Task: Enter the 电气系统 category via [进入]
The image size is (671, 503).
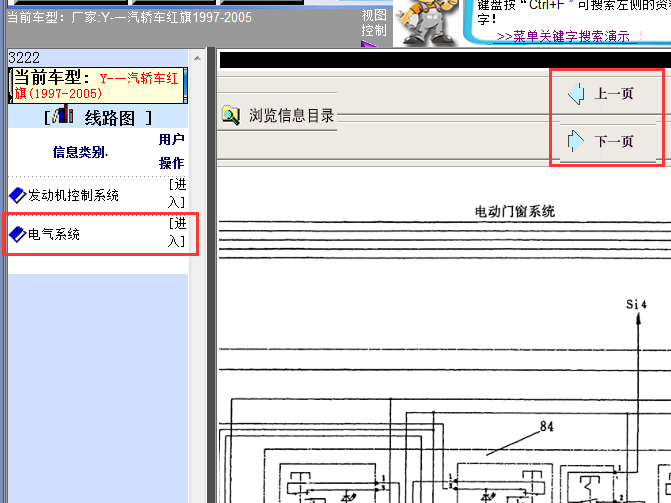Action: [x=177, y=232]
